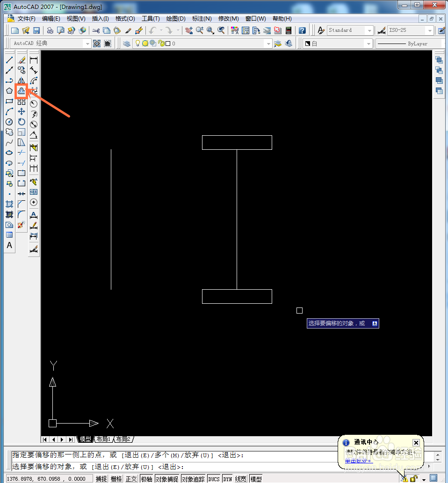448x483 pixels.
Task: Open the Standard text style dropdown
Action: point(369,30)
